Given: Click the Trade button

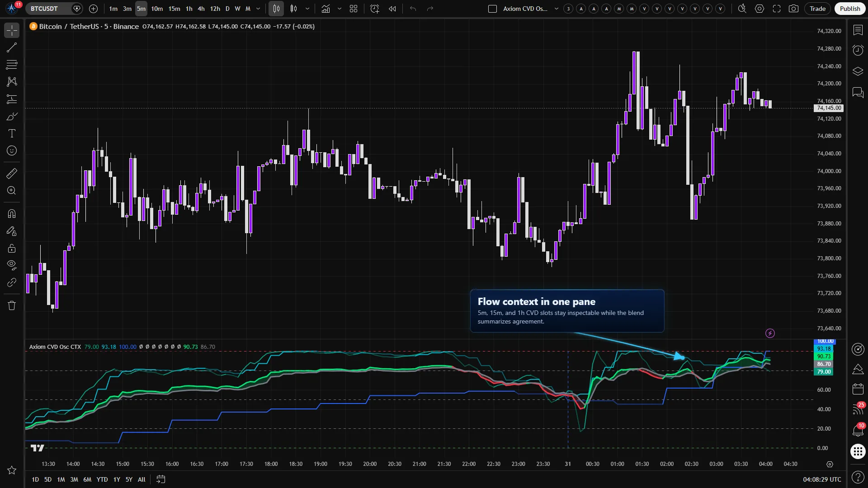Looking at the screenshot, I should (817, 9).
